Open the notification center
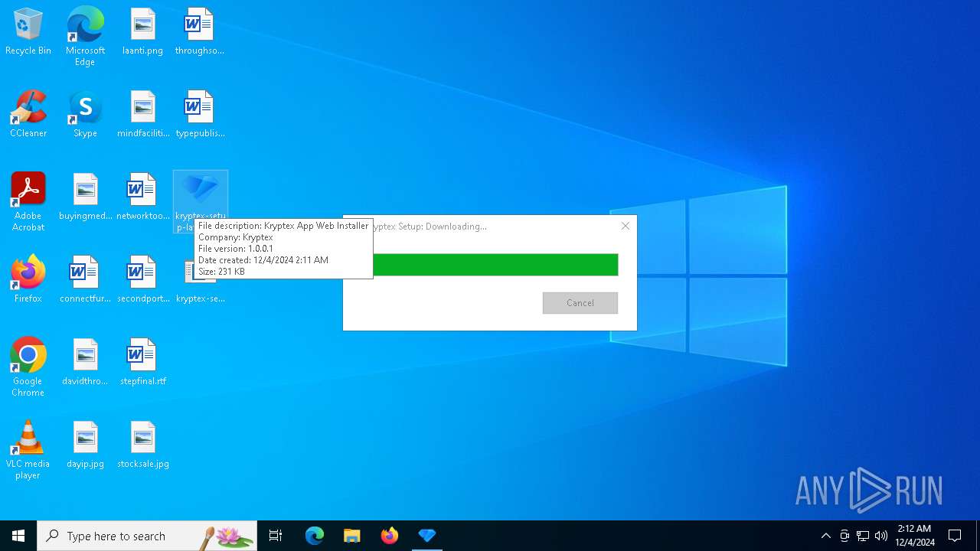The width and height of the screenshot is (980, 551). coord(955,536)
